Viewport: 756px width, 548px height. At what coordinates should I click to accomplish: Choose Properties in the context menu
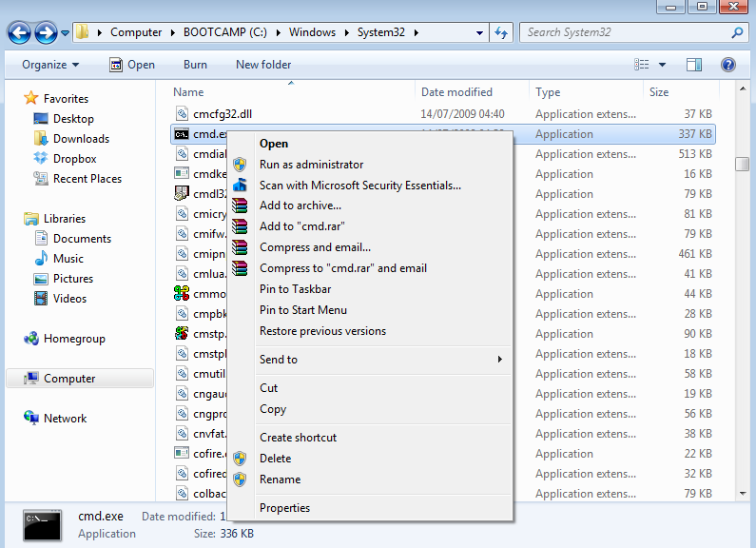click(284, 508)
